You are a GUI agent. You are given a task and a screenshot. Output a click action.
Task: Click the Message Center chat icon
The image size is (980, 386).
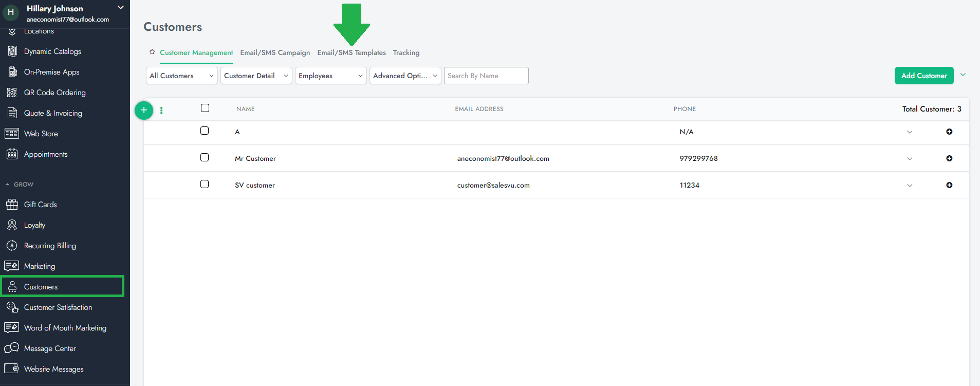[12, 348]
